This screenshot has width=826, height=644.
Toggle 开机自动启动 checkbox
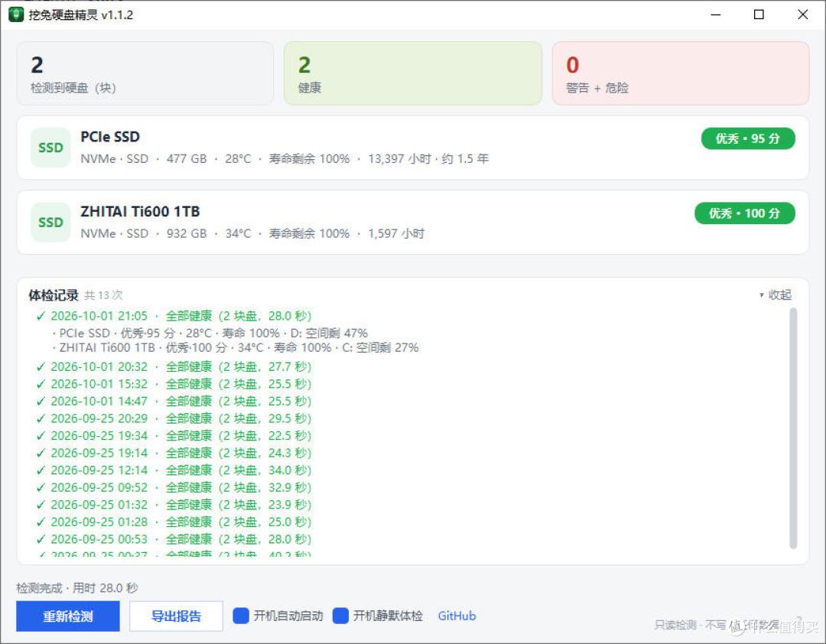(x=241, y=616)
